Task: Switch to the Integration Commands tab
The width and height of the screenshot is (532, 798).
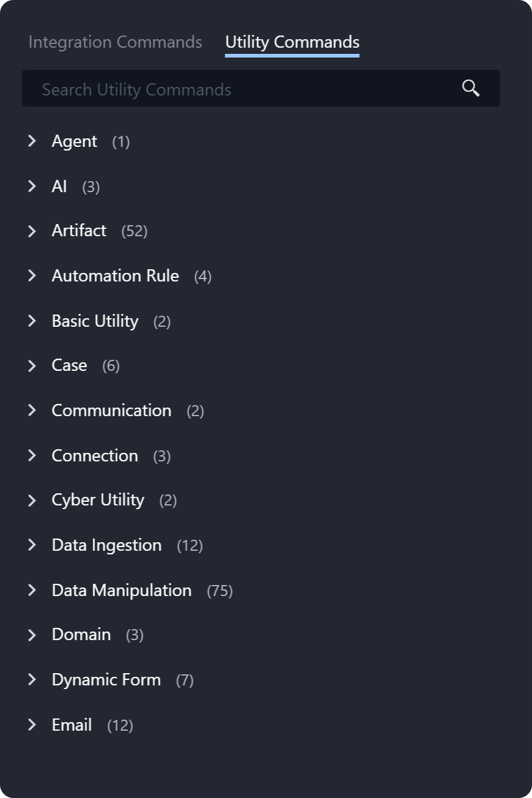Action: point(114,42)
